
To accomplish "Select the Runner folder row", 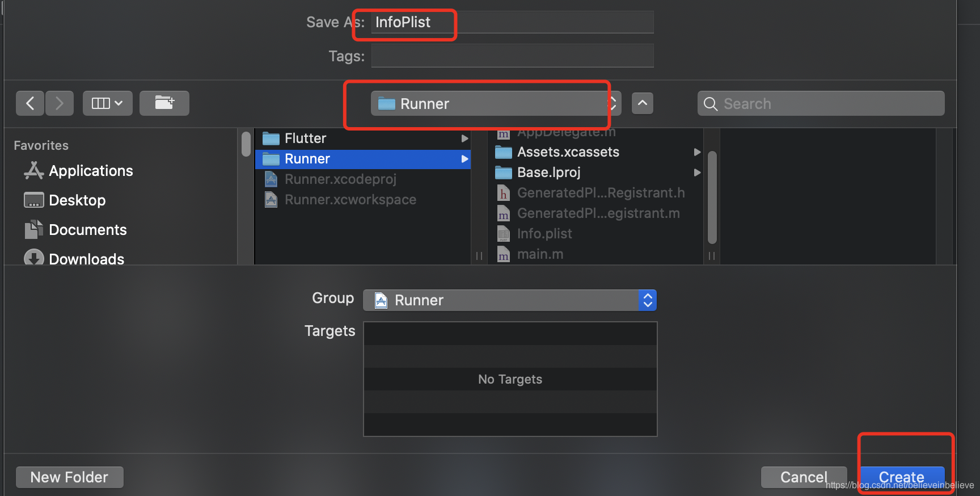I will pyautogui.click(x=363, y=159).
